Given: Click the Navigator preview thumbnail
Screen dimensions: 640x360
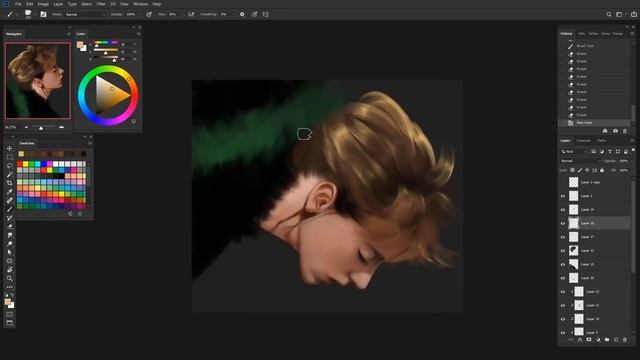Looking at the screenshot, I should click(38, 80).
